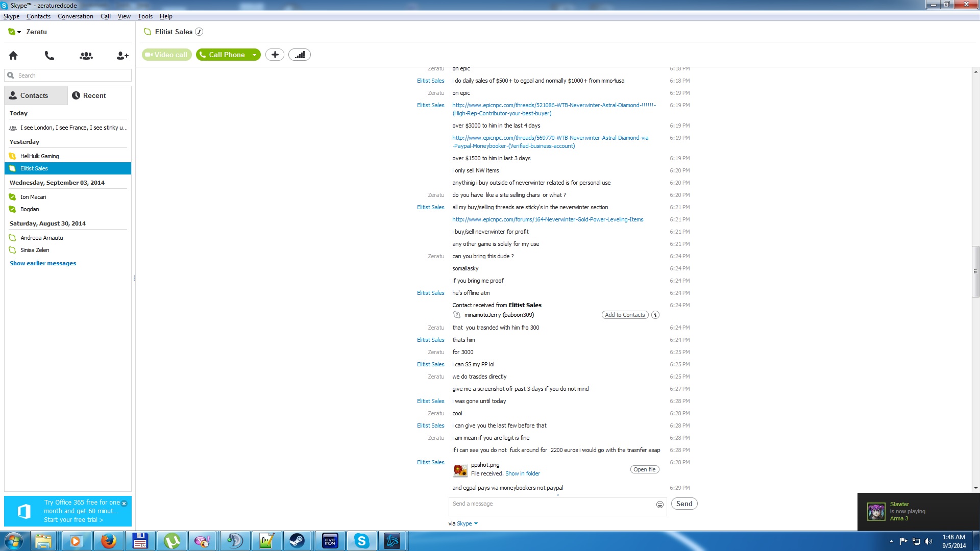980x551 pixels.
Task: Open the call phones dial pad icon
Action: click(50, 56)
